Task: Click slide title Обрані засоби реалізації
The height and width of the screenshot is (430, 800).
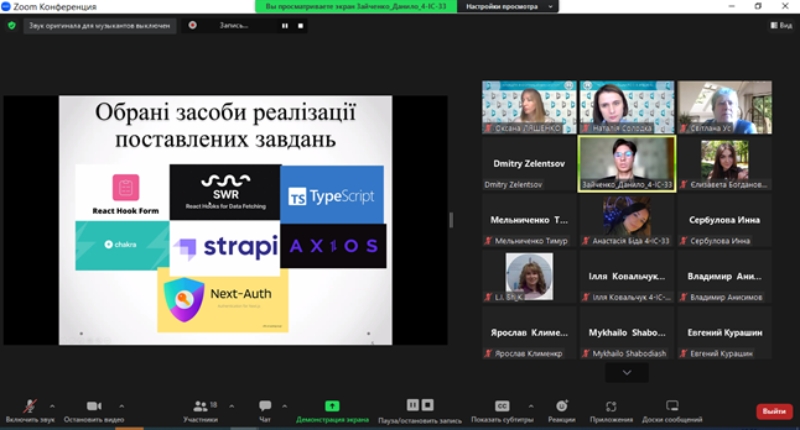Action: 225,125
